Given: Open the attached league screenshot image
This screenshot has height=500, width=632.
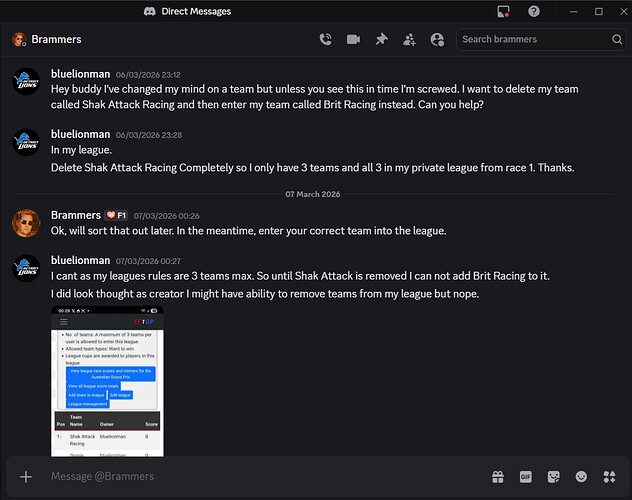Looking at the screenshot, I should (107, 380).
